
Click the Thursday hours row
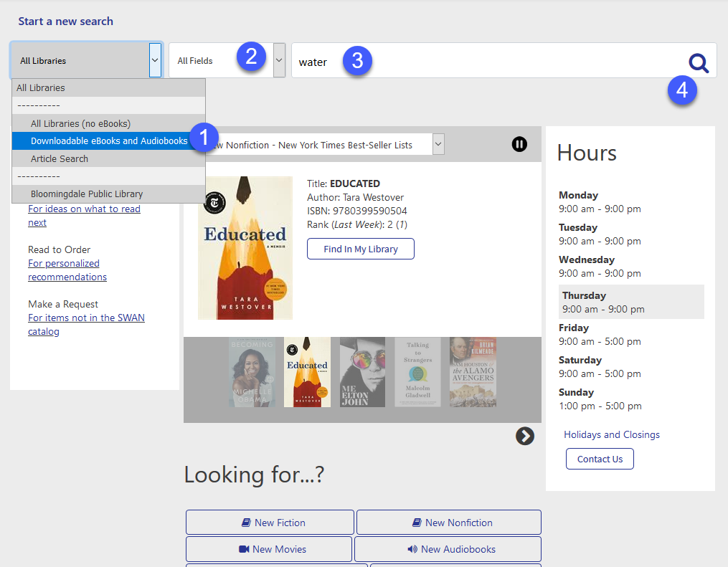point(631,302)
